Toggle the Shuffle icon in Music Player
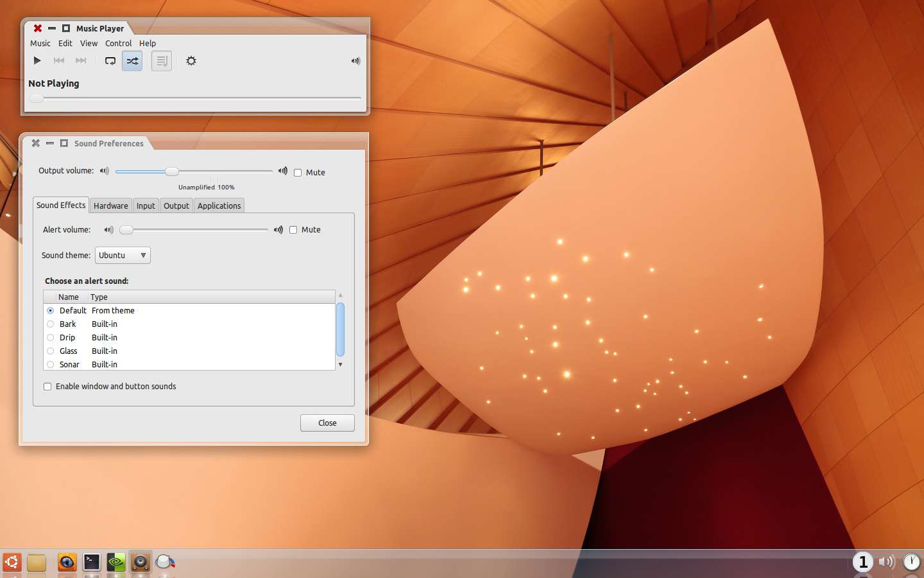Viewport: 924px width, 578px height. click(x=132, y=61)
